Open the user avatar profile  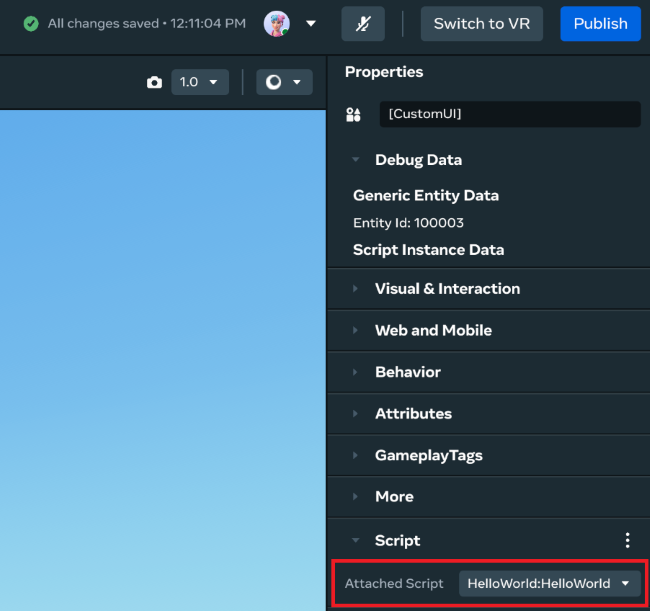[277, 23]
